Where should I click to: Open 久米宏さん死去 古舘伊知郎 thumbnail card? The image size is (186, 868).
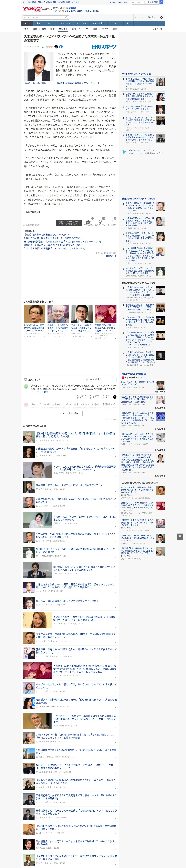[34, 321]
